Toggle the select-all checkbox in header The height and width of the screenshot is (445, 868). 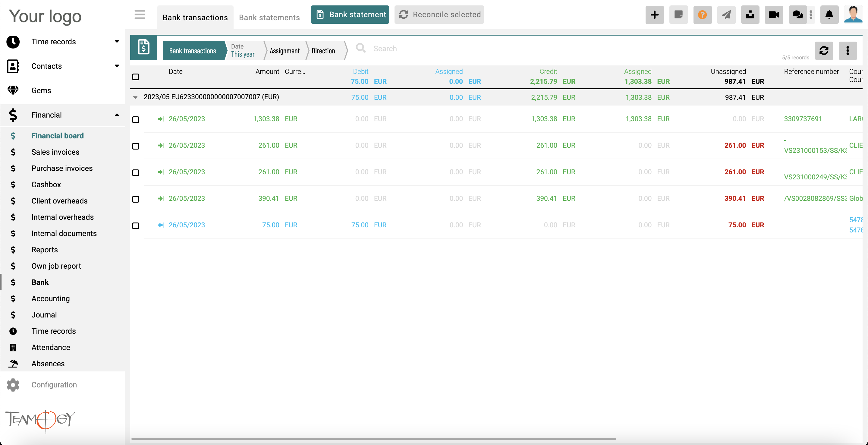click(x=135, y=77)
